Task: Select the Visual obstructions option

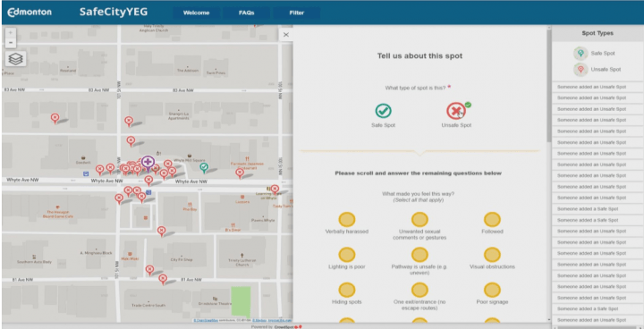Action: [492, 255]
